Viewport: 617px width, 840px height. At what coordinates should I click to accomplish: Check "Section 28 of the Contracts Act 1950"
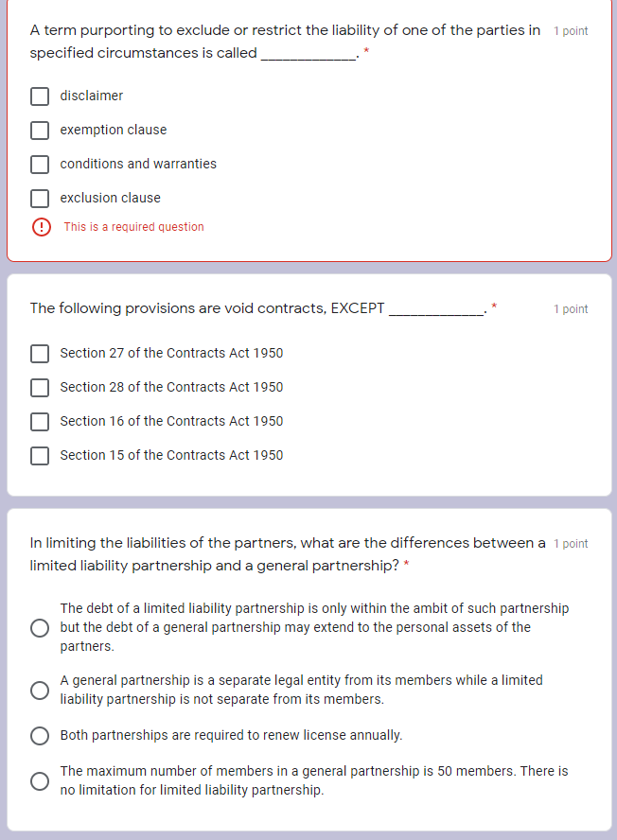coord(39,387)
